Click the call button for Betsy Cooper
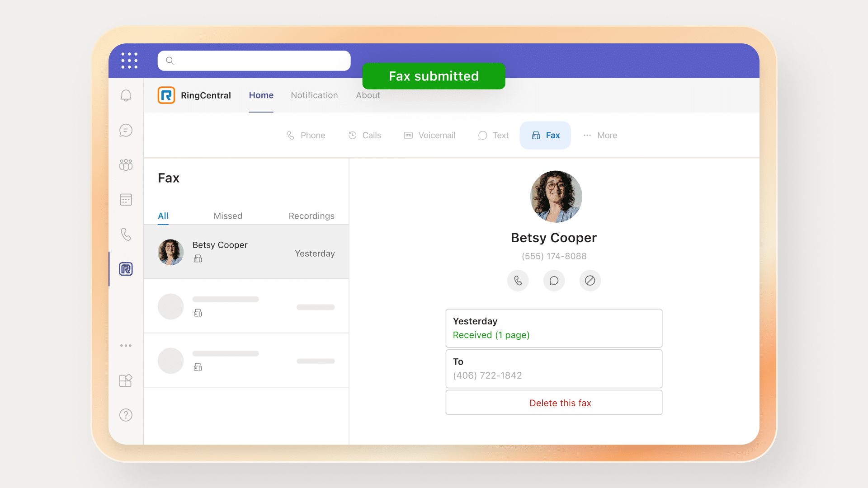The width and height of the screenshot is (868, 488). tap(518, 281)
